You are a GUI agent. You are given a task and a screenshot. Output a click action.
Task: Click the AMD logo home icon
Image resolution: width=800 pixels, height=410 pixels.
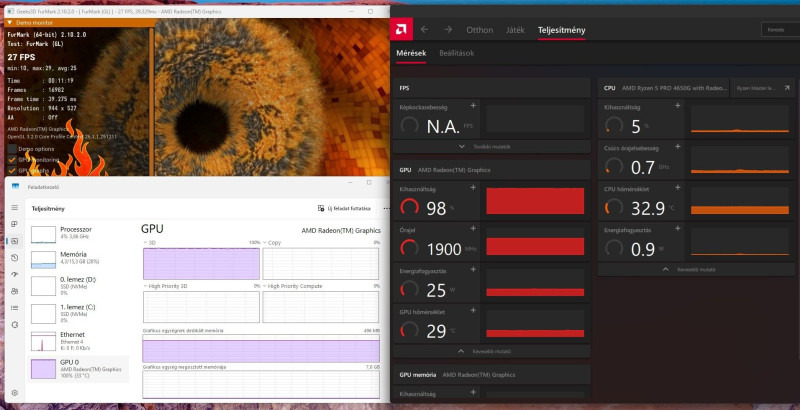coord(401,30)
